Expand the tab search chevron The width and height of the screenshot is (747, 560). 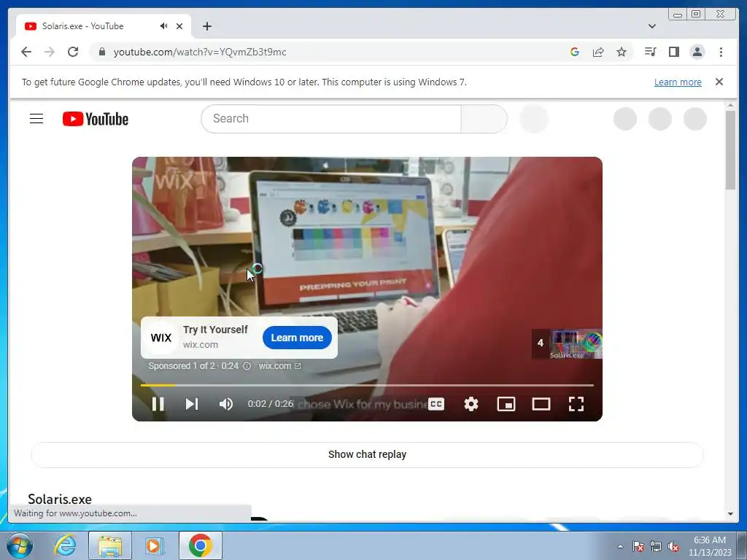click(652, 26)
